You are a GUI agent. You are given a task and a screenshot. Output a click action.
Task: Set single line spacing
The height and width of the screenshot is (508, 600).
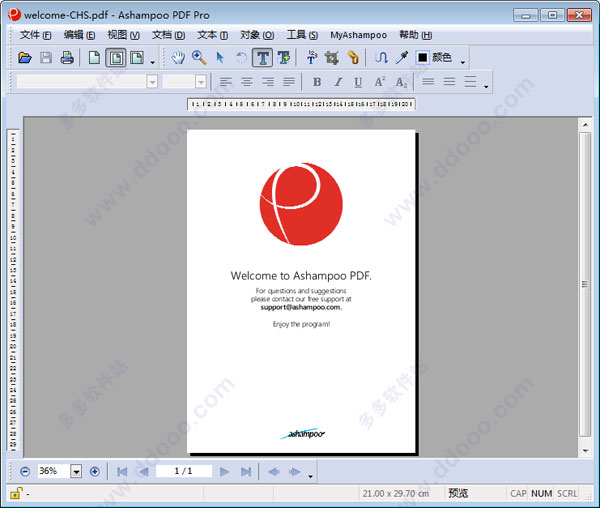428,81
